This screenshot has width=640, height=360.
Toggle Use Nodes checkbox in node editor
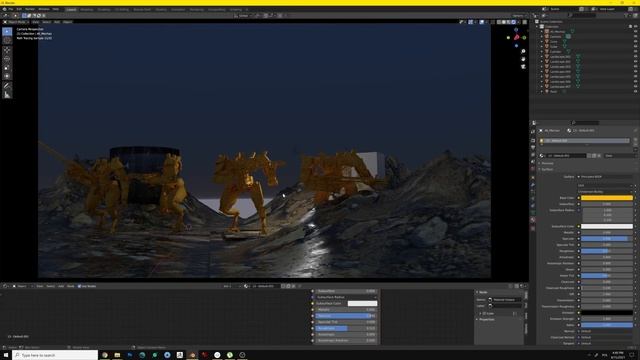click(79, 286)
